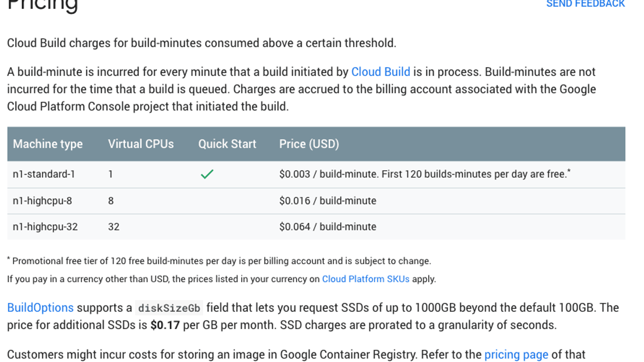
Task: Click the Quick Start column header
Action: click(x=227, y=144)
